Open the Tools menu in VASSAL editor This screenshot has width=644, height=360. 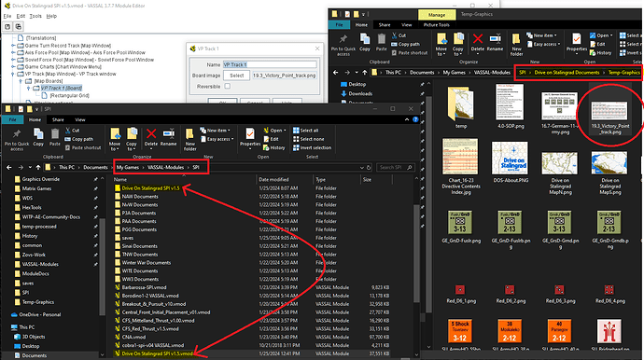pos(35,16)
